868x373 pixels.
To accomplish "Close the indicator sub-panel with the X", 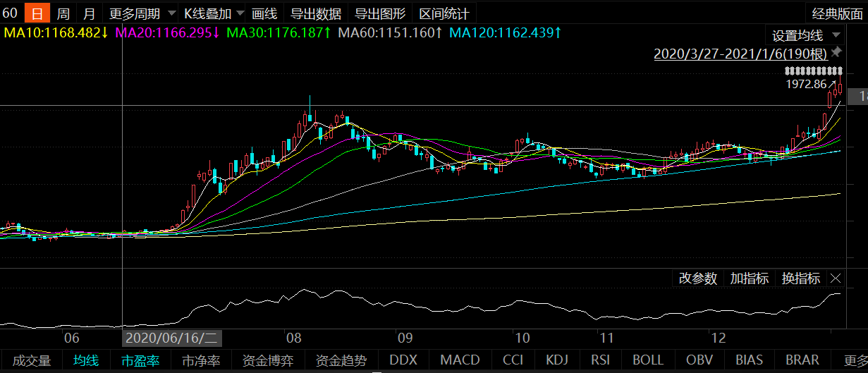I will pyautogui.click(x=836, y=279).
